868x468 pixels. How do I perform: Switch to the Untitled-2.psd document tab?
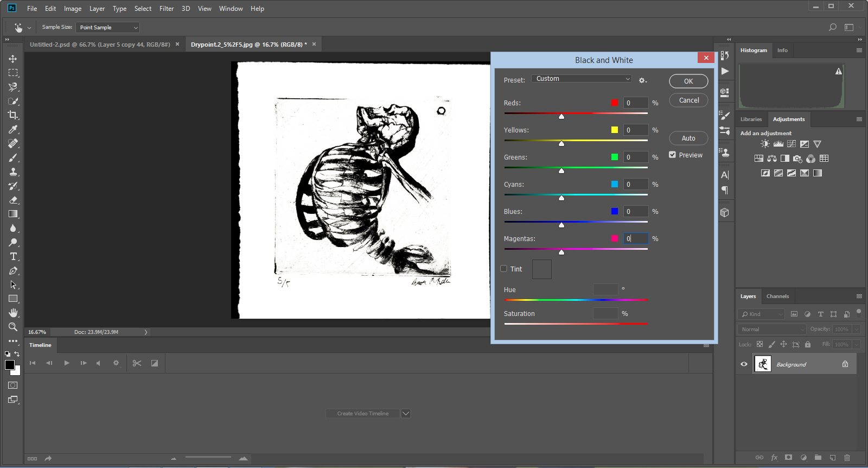click(100, 45)
